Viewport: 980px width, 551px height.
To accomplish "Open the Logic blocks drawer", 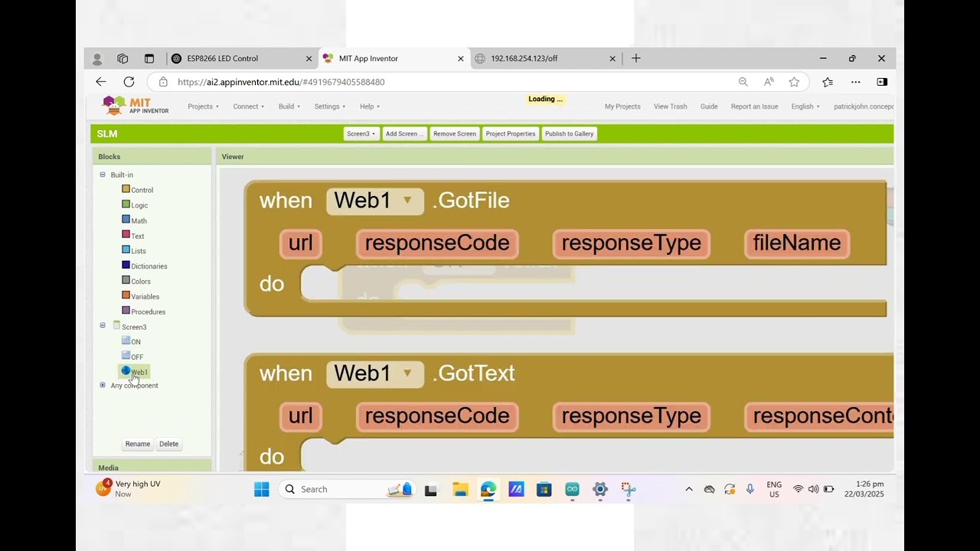I will [x=136, y=205].
